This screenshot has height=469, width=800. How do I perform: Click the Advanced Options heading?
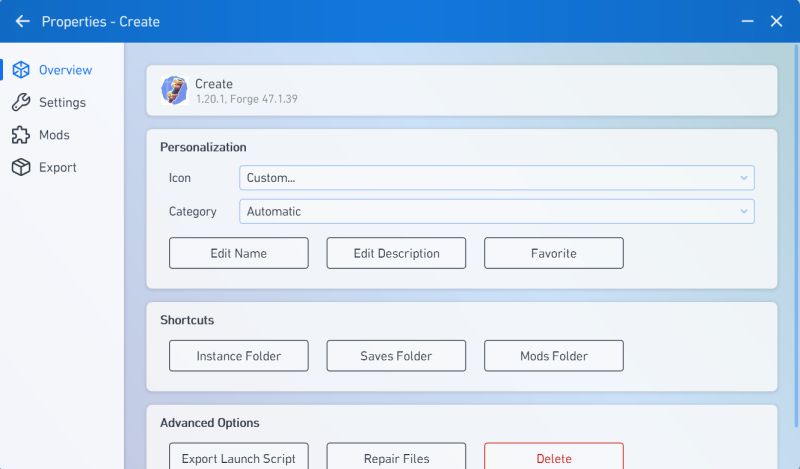(x=210, y=423)
